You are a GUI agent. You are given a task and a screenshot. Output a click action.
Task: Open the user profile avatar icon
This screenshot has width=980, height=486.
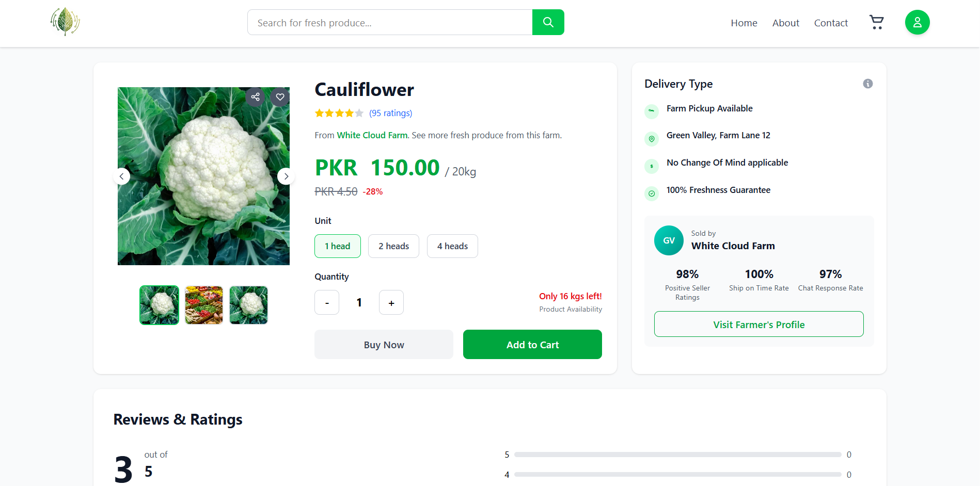pyautogui.click(x=917, y=22)
